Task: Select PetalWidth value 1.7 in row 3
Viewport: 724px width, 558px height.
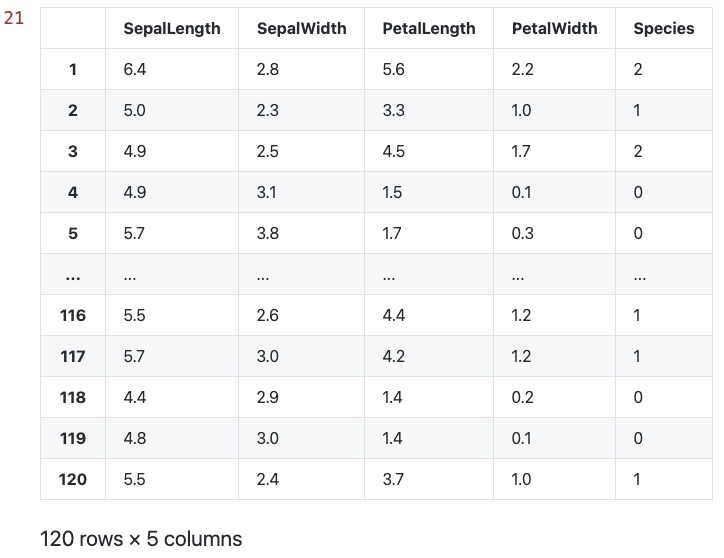Action: pyautogui.click(x=521, y=151)
